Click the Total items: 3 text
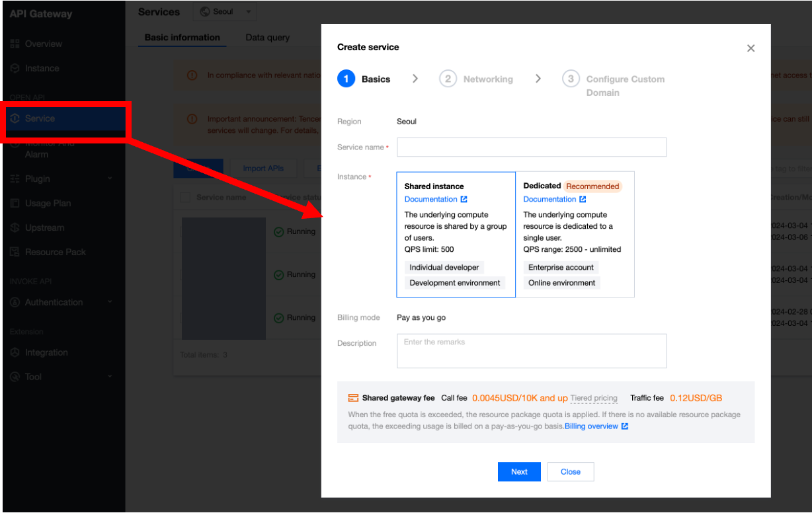812x513 pixels. pos(204,355)
